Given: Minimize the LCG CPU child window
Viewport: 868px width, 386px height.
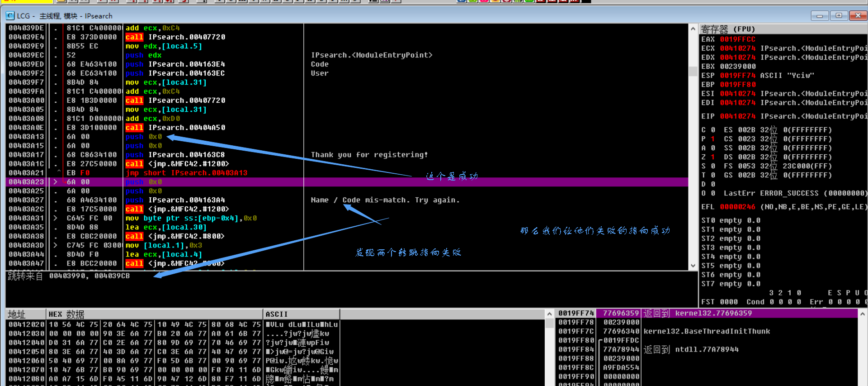Looking at the screenshot, I should tap(820, 16).
